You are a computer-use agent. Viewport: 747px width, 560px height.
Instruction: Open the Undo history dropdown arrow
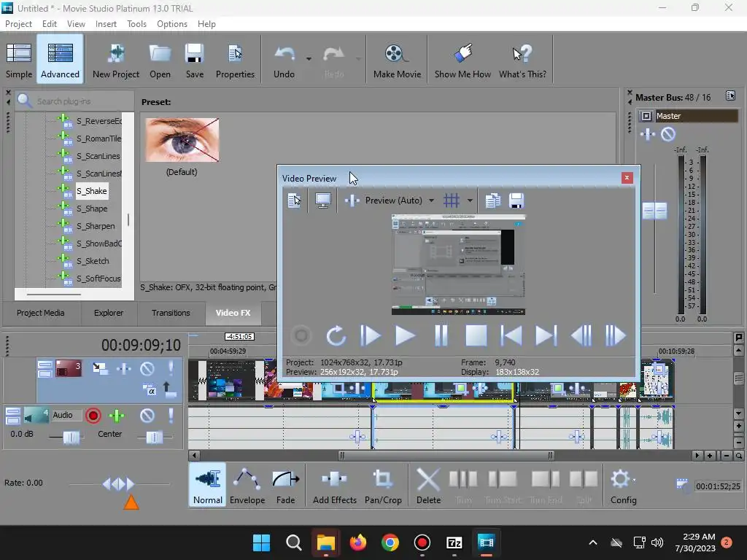click(309, 59)
